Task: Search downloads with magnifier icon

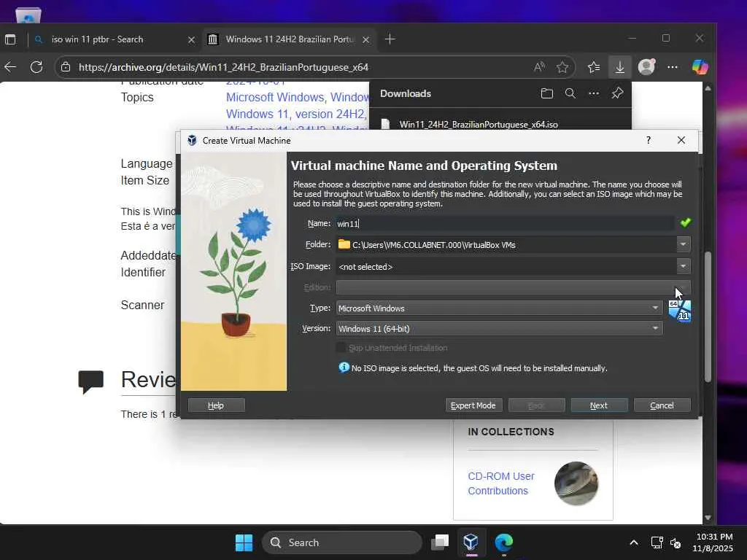Action: (570, 93)
